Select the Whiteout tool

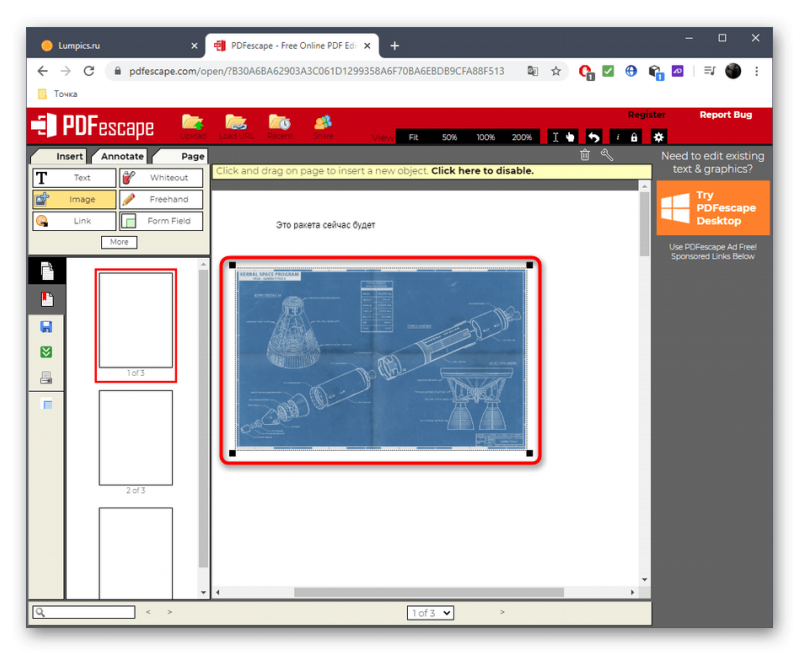point(161,178)
